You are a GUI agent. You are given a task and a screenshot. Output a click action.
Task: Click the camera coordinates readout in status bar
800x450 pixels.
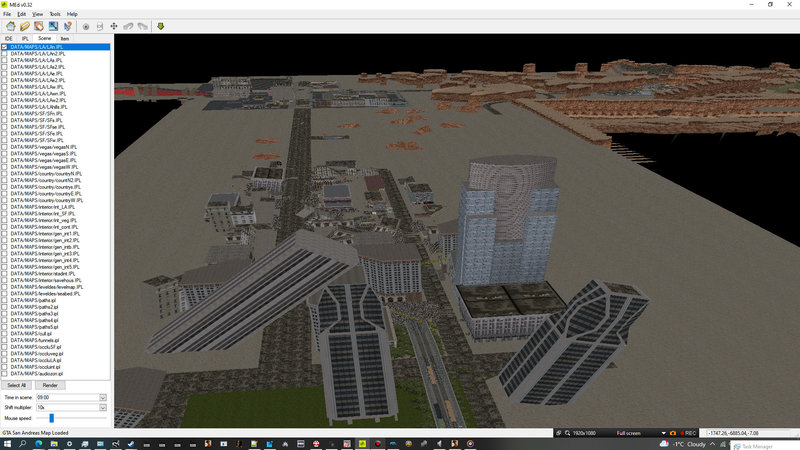[733, 433]
